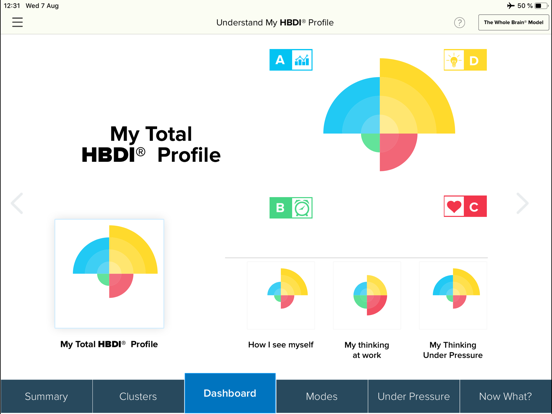This screenshot has width=552, height=414.
Task: Click the Understand My HBDI Profile title
Action: [275, 23]
